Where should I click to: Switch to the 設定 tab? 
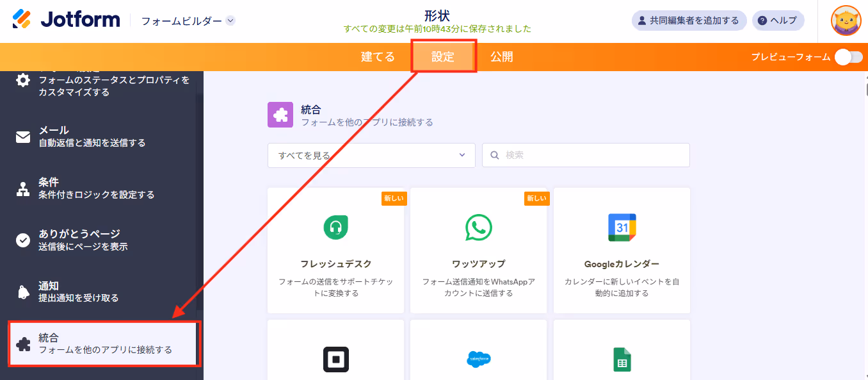[x=443, y=57]
